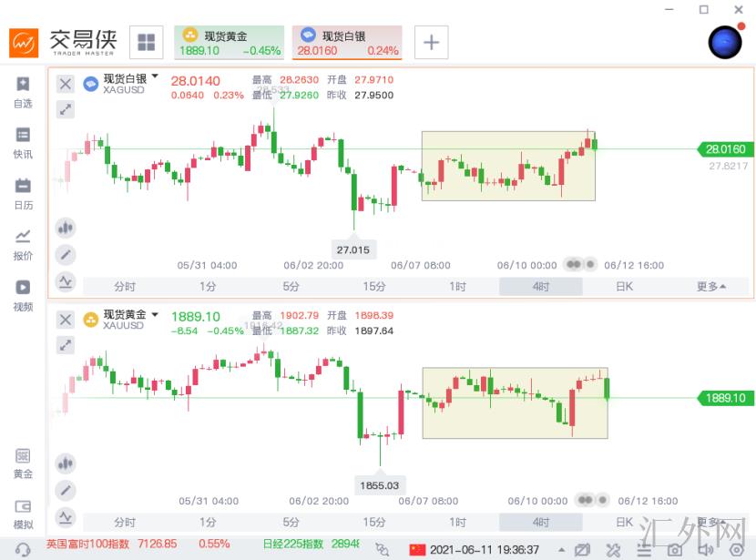Screen dimensions: 756x560
Task: Click the 28.0160 silver price tag
Action: pos(725,149)
